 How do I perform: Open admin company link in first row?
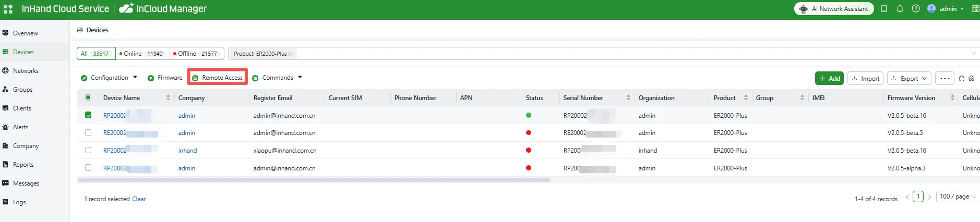point(186,116)
